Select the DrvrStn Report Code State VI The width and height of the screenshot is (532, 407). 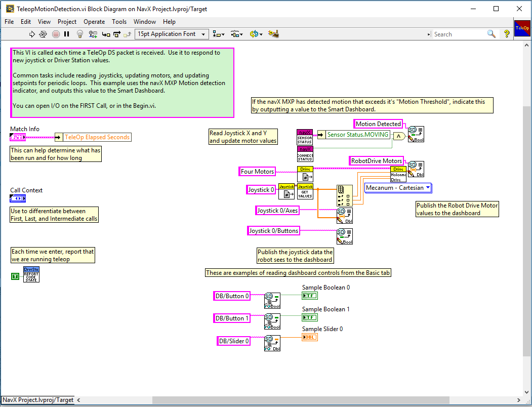click(x=31, y=274)
